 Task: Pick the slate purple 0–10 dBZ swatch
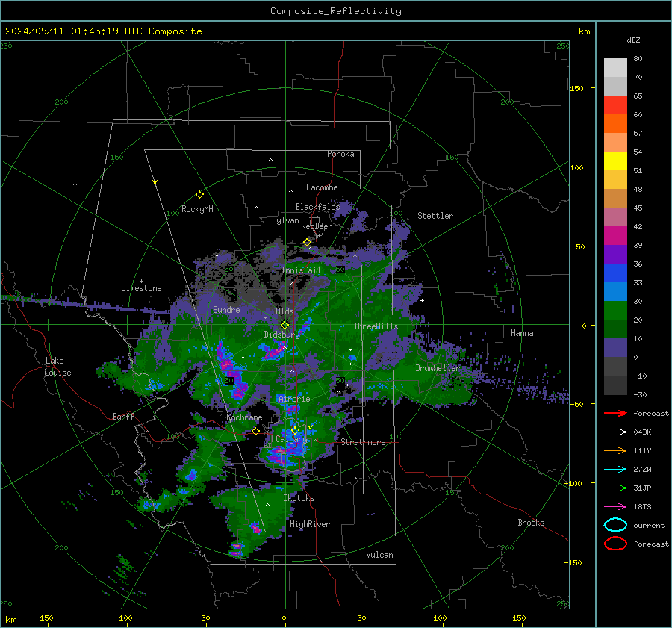point(615,348)
